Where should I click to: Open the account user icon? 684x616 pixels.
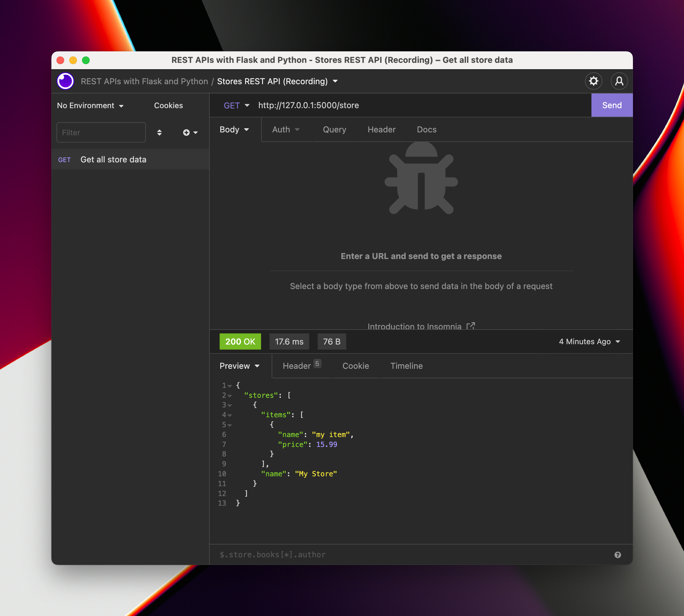point(619,81)
